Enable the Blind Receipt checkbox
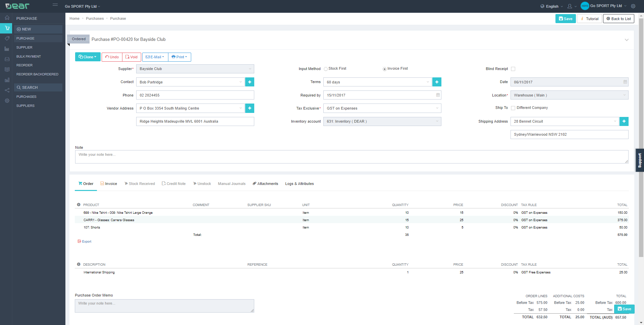The image size is (644, 325). [513, 69]
